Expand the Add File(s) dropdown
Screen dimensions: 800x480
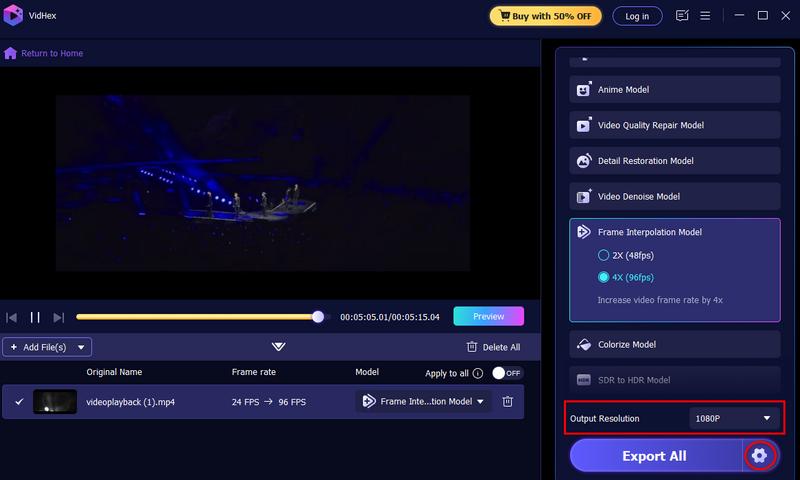[81, 347]
